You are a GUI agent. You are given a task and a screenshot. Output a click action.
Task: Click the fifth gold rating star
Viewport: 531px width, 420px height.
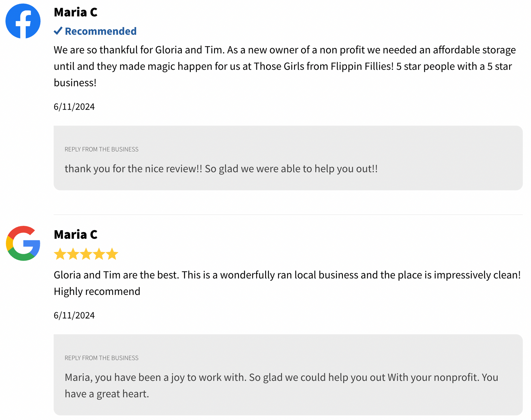(x=112, y=254)
